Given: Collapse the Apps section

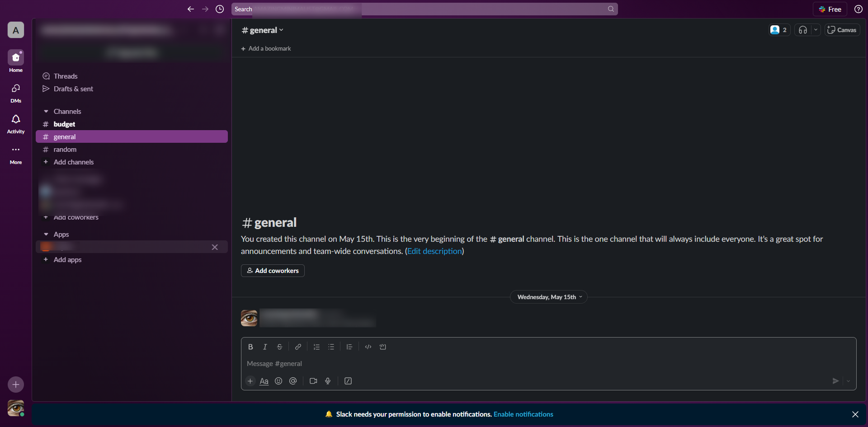Looking at the screenshot, I should pos(46,235).
